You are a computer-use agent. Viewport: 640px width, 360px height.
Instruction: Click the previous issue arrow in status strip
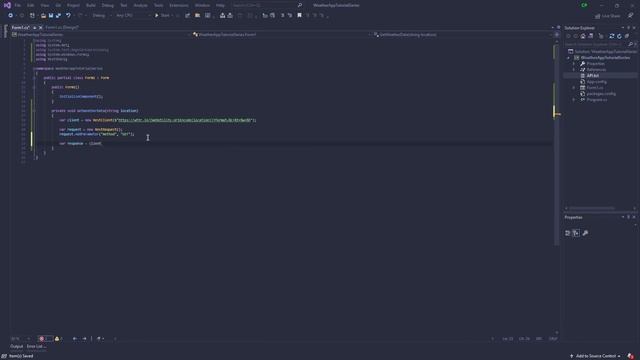(x=75, y=339)
